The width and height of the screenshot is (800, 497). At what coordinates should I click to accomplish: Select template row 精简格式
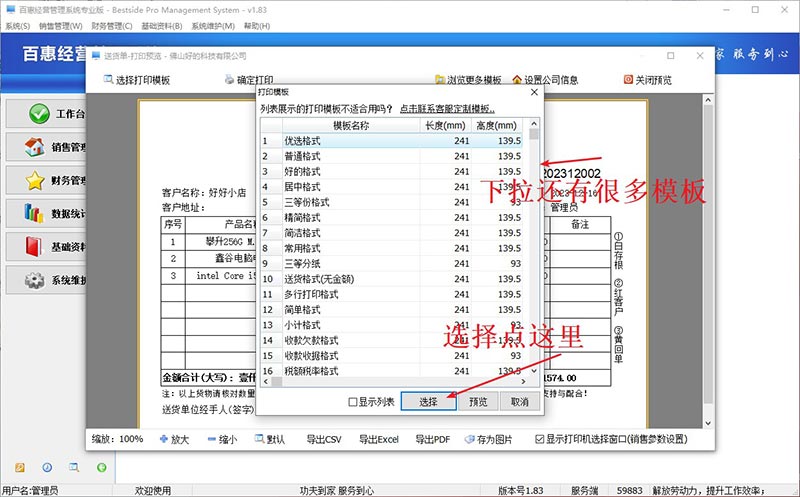tap(393, 217)
